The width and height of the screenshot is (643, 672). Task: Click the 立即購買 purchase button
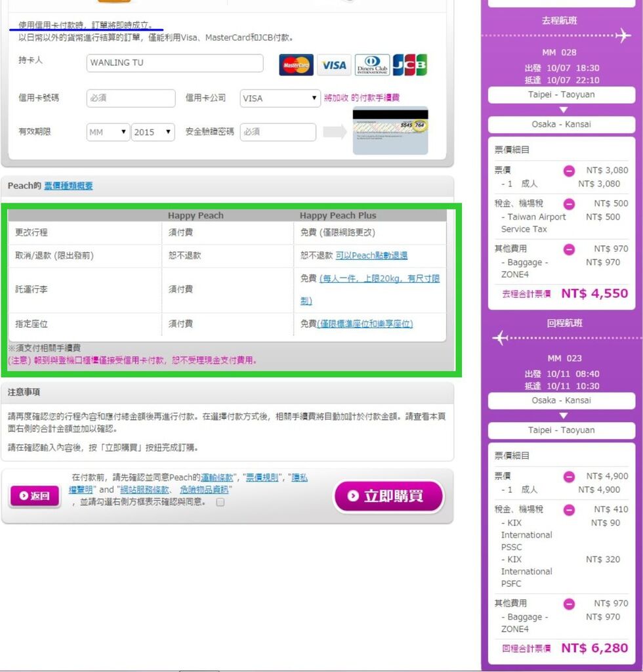click(x=388, y=496)
